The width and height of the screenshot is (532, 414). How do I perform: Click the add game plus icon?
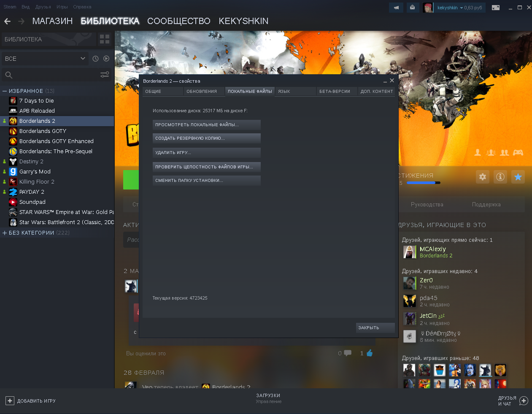click(10, 401)
